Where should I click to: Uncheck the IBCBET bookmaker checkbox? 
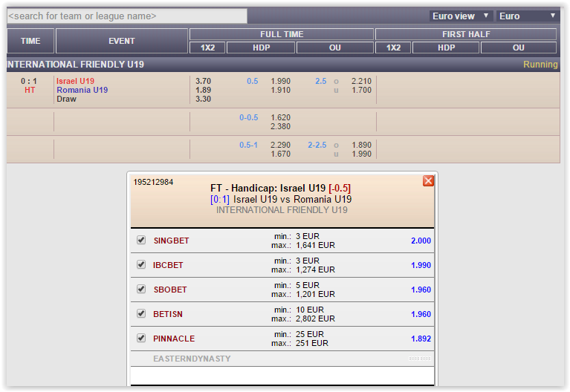tap(141, 264)
